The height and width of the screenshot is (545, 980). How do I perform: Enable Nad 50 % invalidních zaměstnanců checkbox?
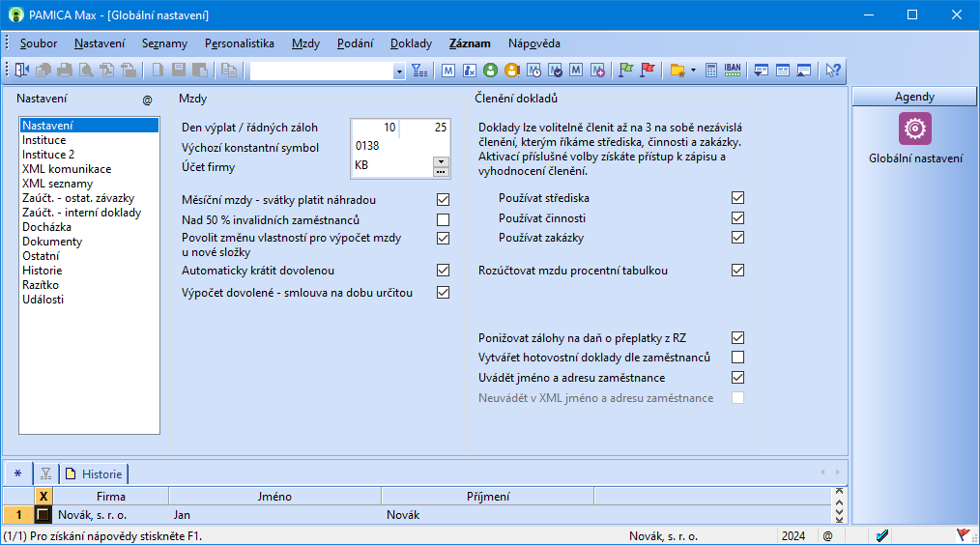click(443, 220)
